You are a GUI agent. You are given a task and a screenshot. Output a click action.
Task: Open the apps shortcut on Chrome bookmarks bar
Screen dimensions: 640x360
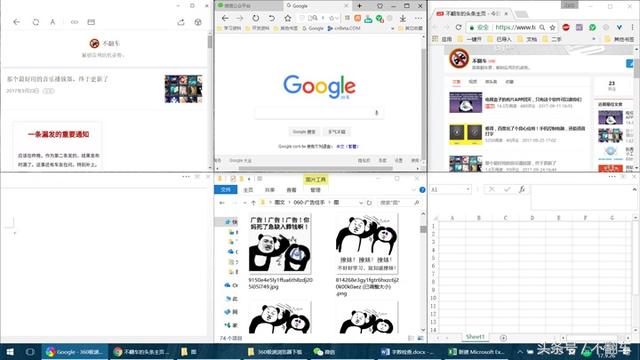pyautogui.click(x=442, y=39)
